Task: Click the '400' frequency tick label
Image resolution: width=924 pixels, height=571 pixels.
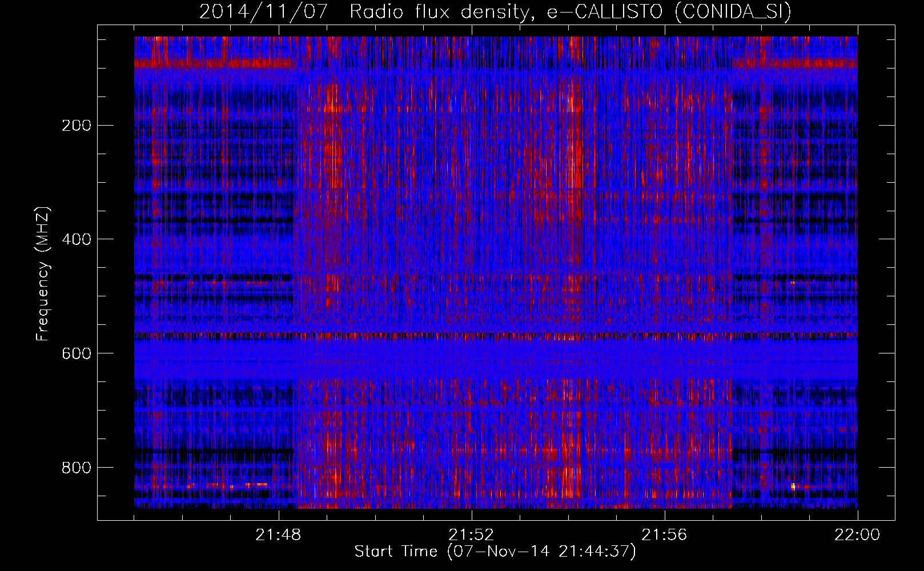Action: (77, 239)
